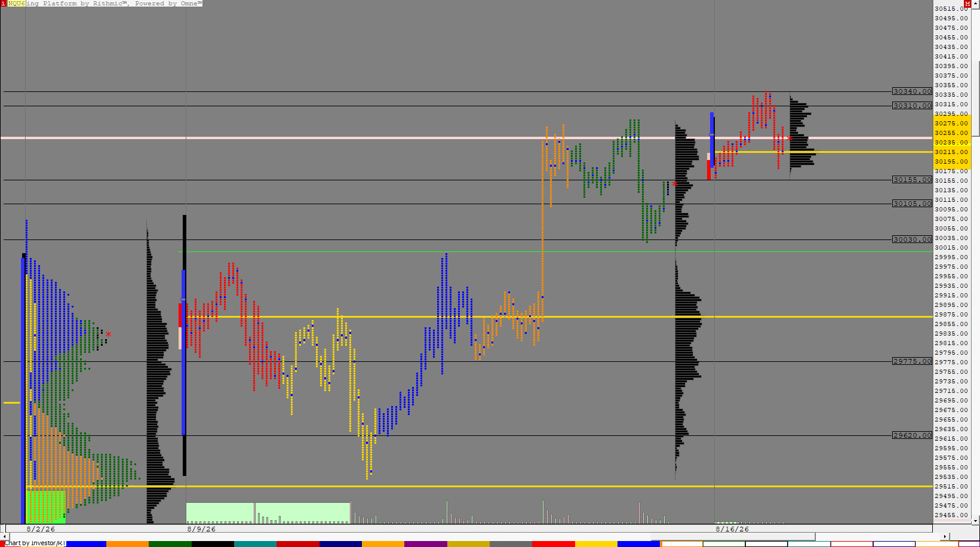
Task: Pick the blue swatch in bottom color bar
Action: [85, 544]
